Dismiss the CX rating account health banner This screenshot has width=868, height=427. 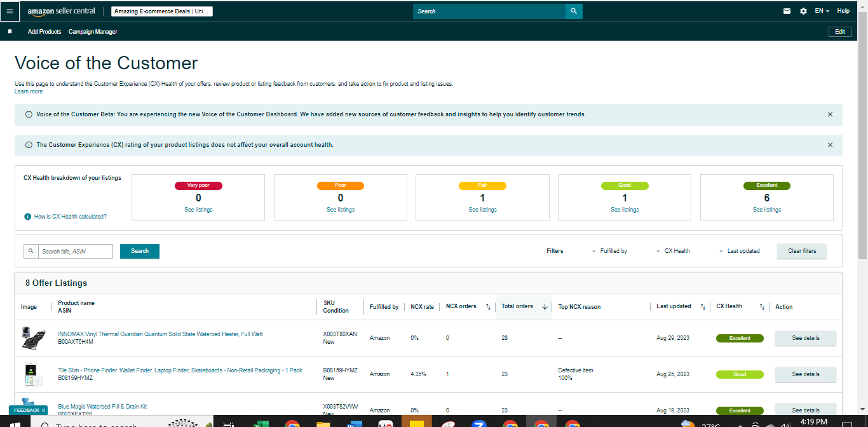(830, 145)
